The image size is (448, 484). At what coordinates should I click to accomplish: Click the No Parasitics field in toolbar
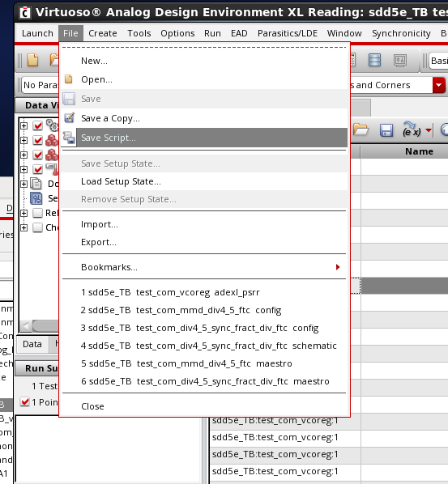coord(41,85)
